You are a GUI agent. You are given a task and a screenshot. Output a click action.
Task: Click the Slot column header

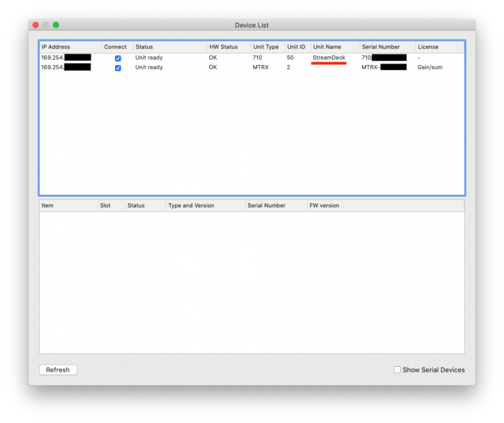[111, 205]
